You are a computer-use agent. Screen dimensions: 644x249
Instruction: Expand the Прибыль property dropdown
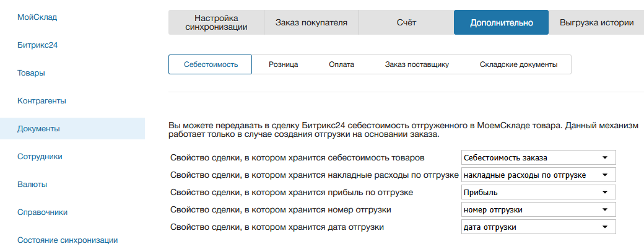tap(539, 193)
